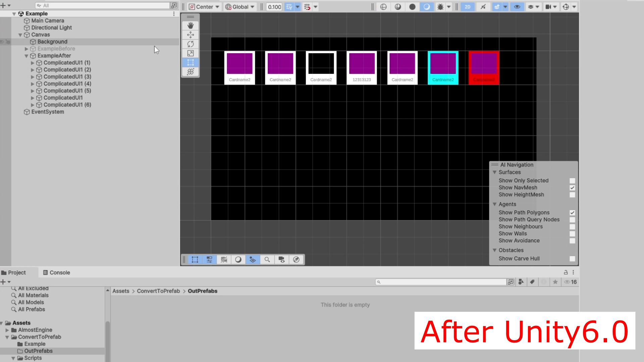Viewport: 644px width, 362px height.
Task: Toggle 2D scene view mode
Action: point(467,7)
